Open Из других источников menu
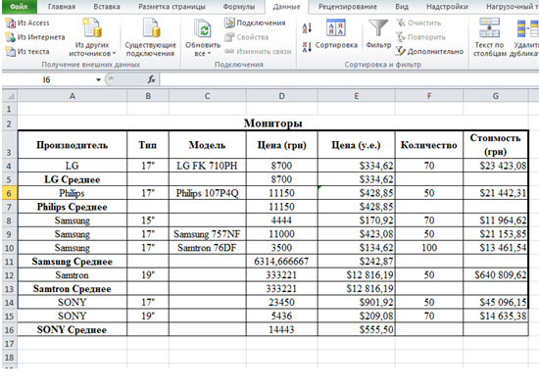539x392 pixels. (x=92, y=37)
